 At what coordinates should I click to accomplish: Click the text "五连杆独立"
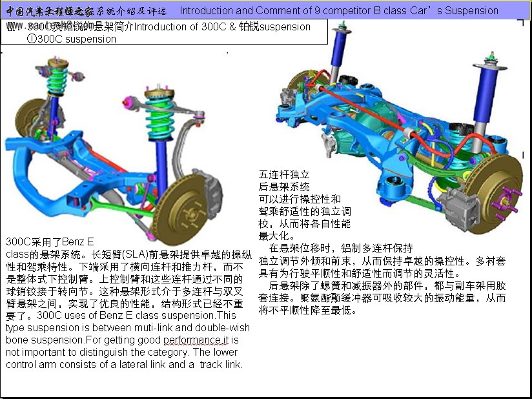coord(284,174)
